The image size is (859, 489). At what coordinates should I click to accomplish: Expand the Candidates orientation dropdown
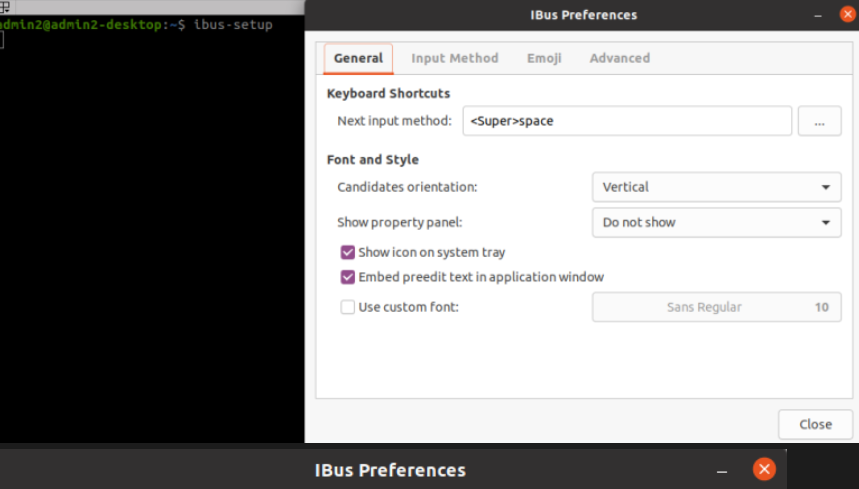click(717, 187)
